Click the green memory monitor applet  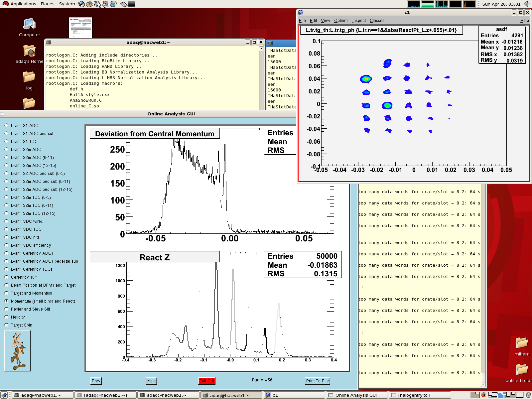click(427, 4)
